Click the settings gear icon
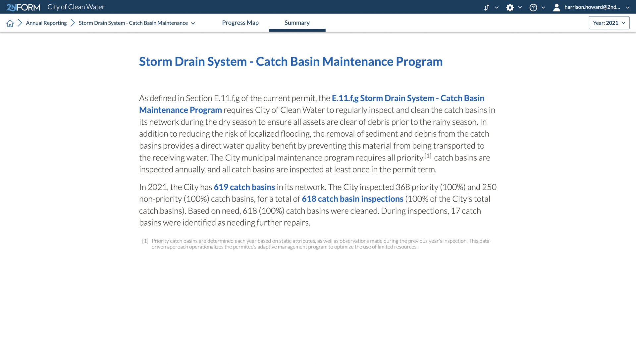Viewport: 636px width, 364px height. pos(509,7)
